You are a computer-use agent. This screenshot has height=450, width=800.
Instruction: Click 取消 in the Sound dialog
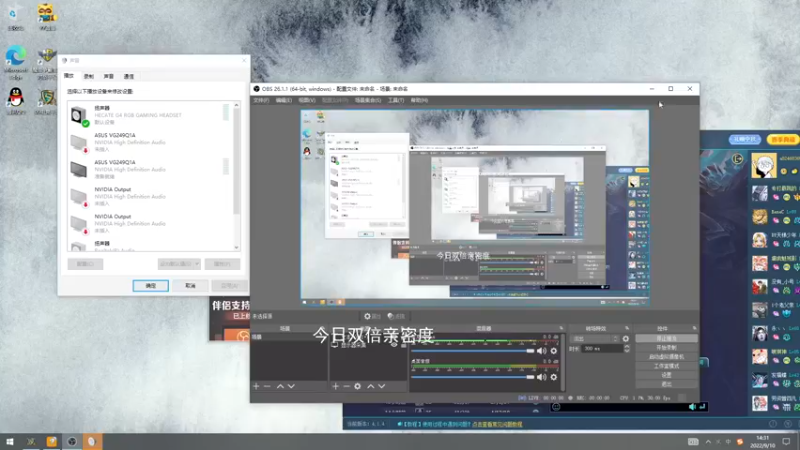tap(190, 286)
